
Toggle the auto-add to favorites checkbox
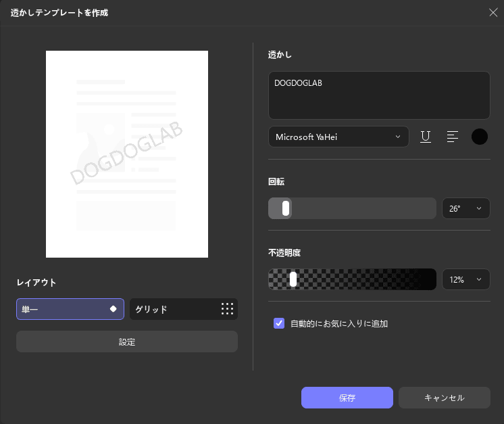[279, 323]
